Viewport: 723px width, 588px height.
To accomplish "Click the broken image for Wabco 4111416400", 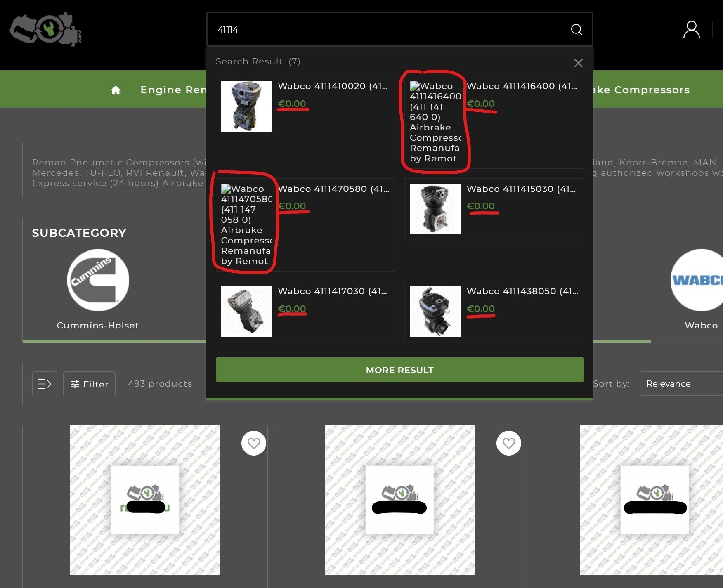I will pyautogui.click(x=435, y=122).
